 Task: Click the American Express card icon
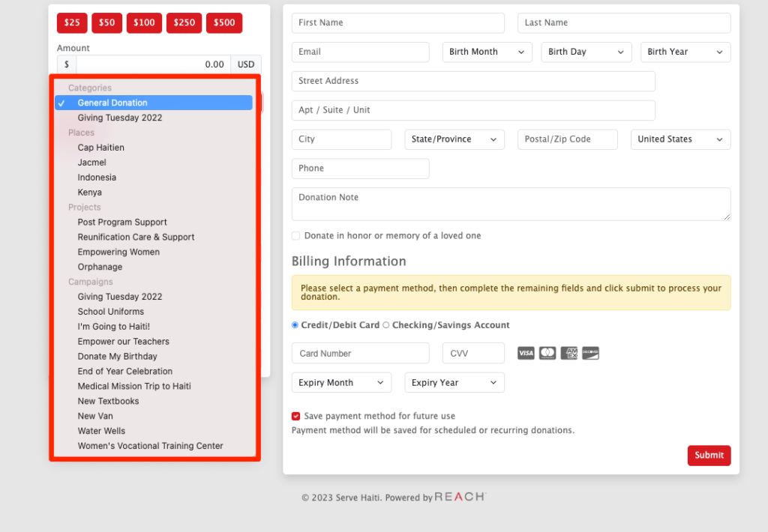[x=568, y=353]
